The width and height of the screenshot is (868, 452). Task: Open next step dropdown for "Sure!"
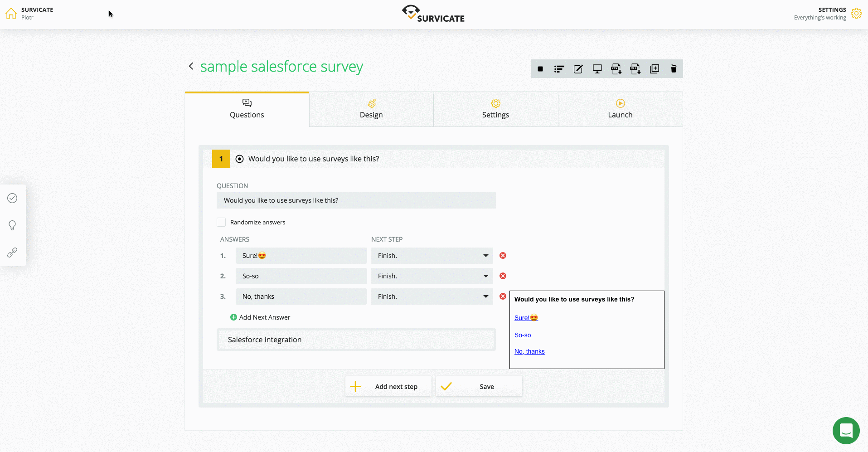(x=432, y=256)
